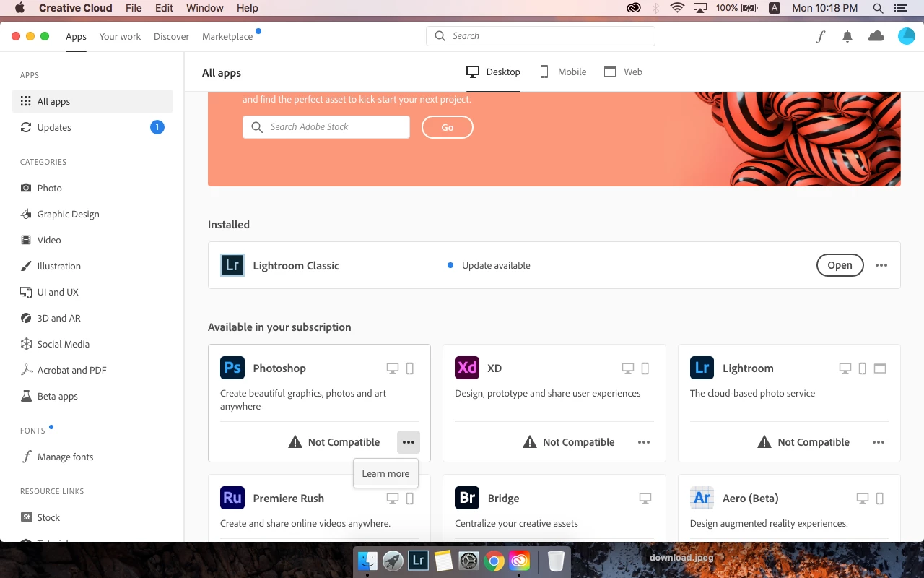Select the Social Media category
The height and width of the screenshot is (578, 924).
(92, 344)
